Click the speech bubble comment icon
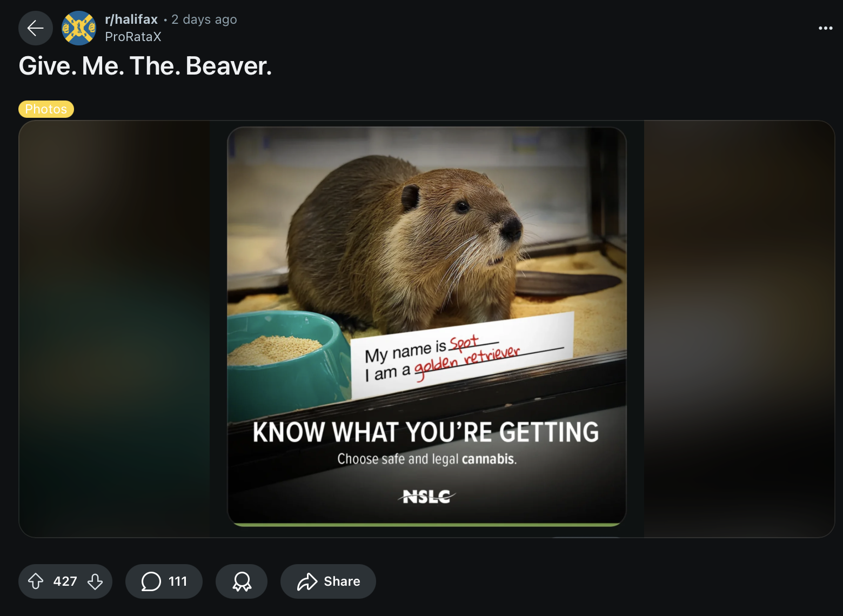This screenshot has width=843, height=616. pos(151,581)
